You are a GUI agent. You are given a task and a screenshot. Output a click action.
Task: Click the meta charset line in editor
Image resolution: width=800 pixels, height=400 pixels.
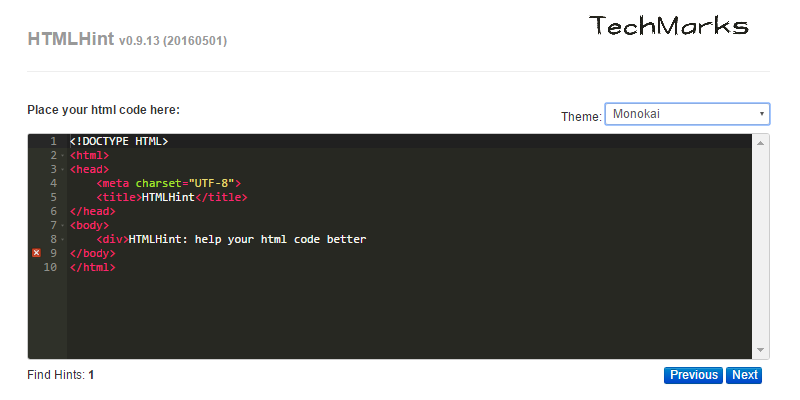[x=168, y=183]
